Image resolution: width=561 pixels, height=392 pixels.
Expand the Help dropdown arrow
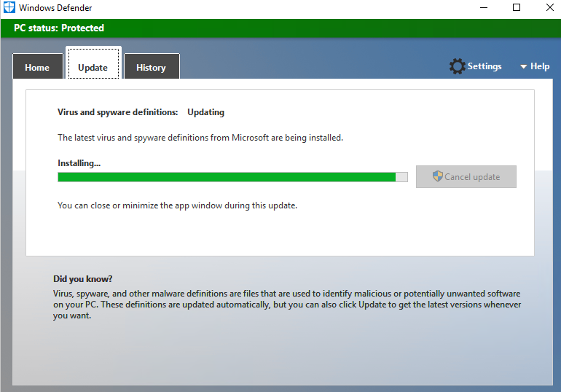(523, 66)
